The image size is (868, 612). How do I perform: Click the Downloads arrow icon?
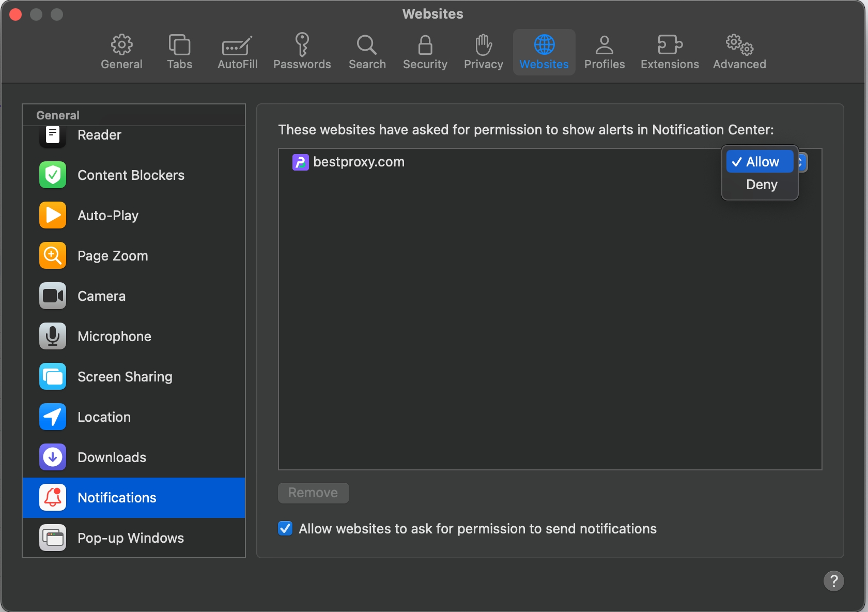pyautogui.click(x=53, y=457)
